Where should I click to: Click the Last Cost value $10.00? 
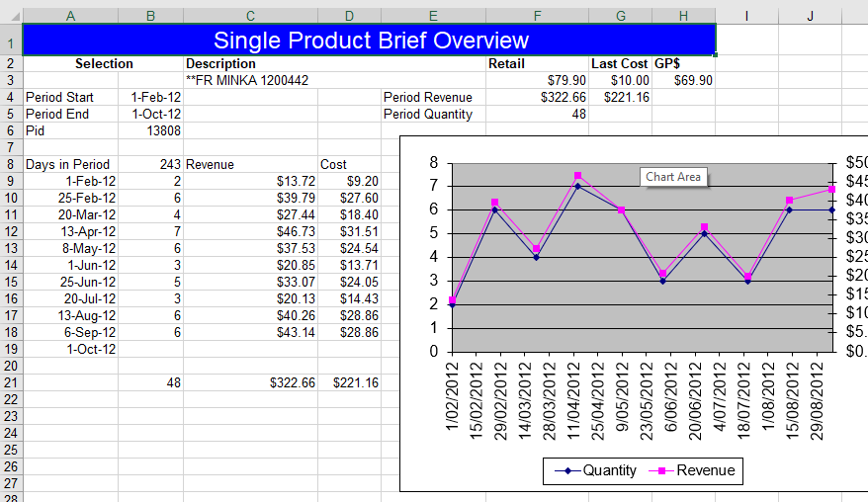[x=620, y=80]
